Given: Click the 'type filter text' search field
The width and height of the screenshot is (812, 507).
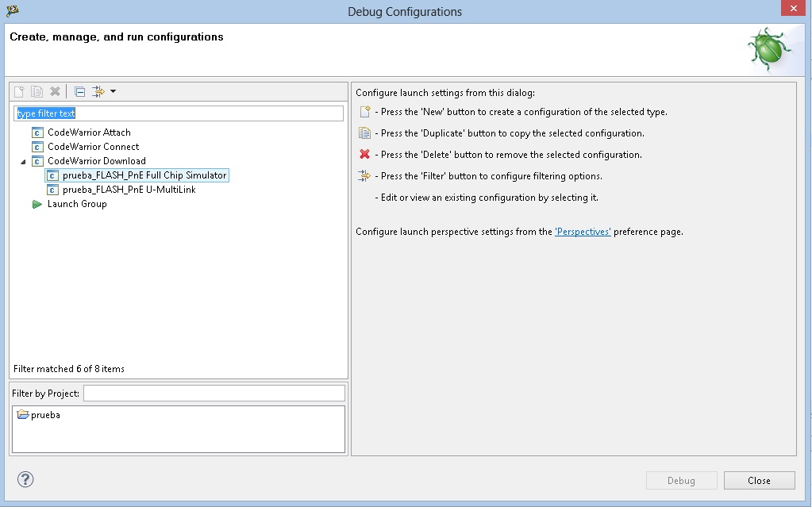Looking at the screenshot, I should [x=179, y=113].
